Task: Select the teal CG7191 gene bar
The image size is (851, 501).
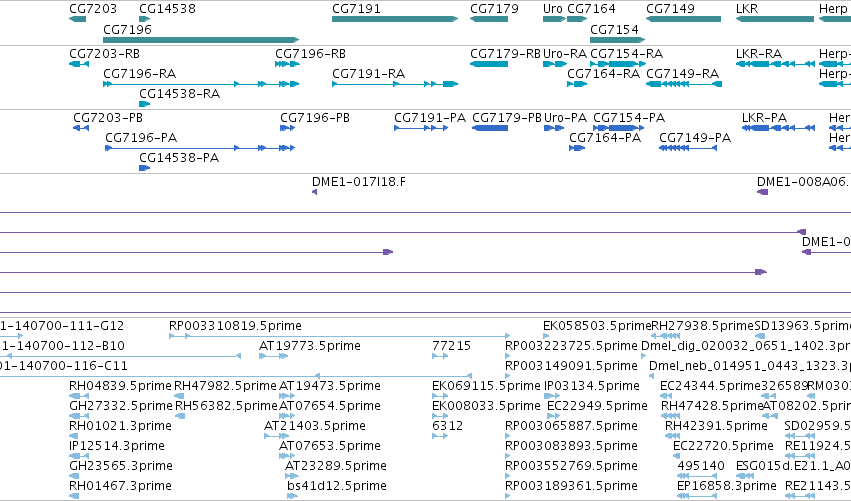Action: [395, 19]
